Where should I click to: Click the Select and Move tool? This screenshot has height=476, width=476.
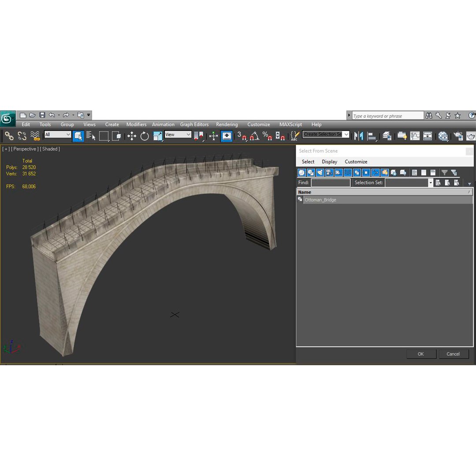click(132, 136)
